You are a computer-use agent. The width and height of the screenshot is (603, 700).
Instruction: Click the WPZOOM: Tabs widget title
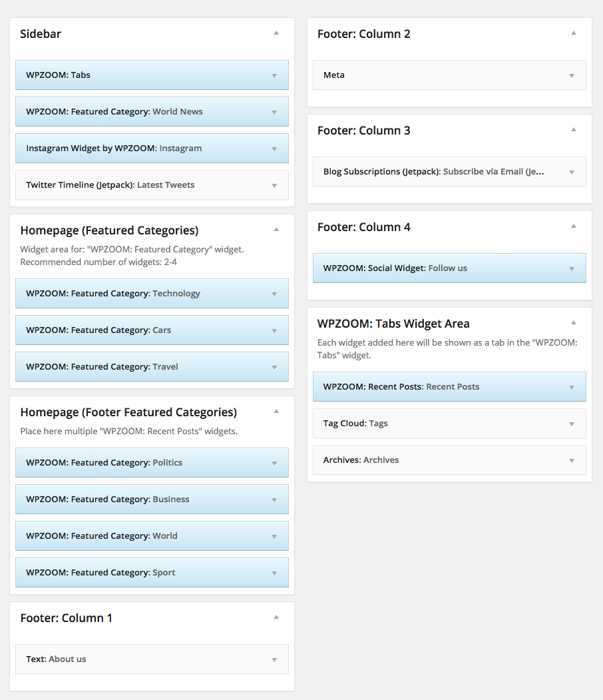coord(58,75)
